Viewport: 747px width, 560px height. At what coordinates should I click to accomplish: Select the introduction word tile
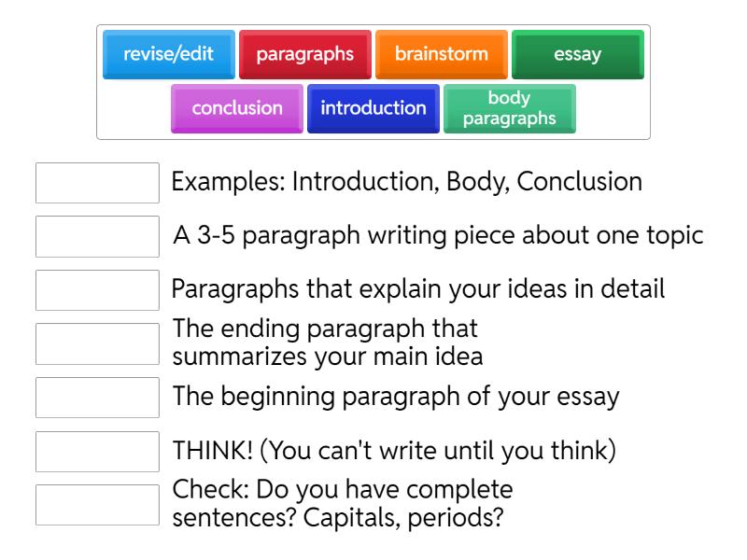point(373,108)
